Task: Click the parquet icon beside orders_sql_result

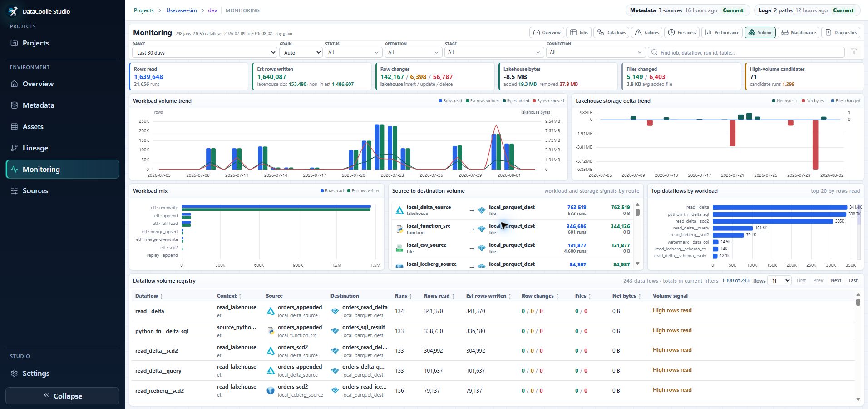Action: pyautogui.click(x=335, y=331)
